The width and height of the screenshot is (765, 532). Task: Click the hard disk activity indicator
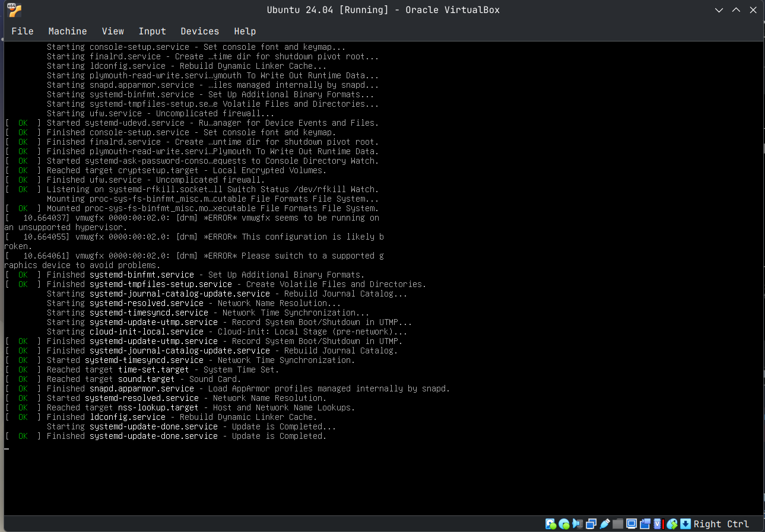(x=551, y=524)
